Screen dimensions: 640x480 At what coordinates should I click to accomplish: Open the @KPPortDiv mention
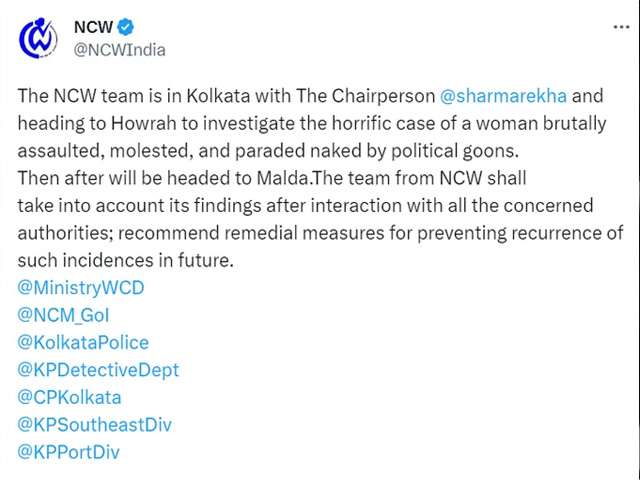[69, 452]
